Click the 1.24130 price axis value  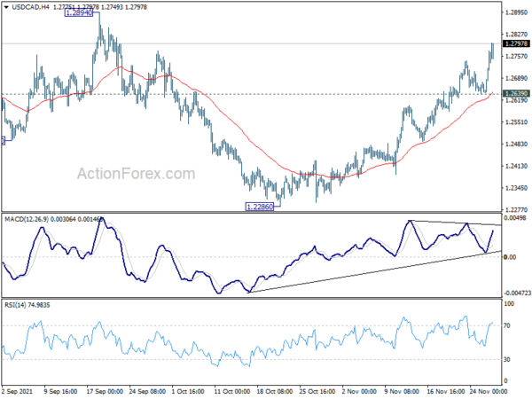[x=516, y=166]
